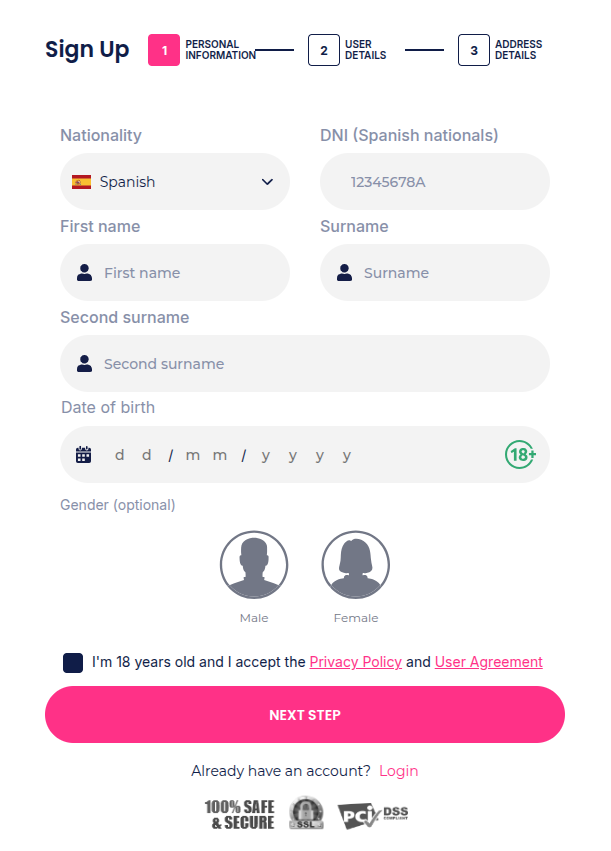This screenshot has width=611, height=851.
Task: Expand the Nationality dropdown chevron
Action: [268, 182]
